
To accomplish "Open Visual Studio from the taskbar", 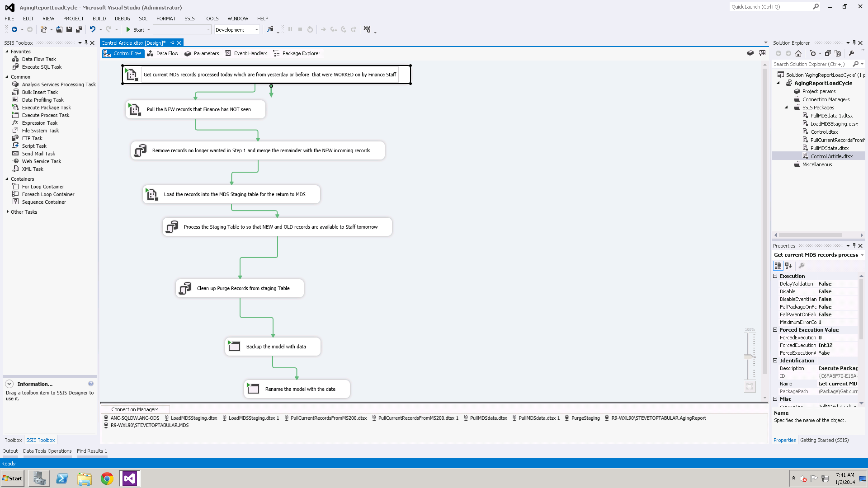I will [x=130, y=479].
